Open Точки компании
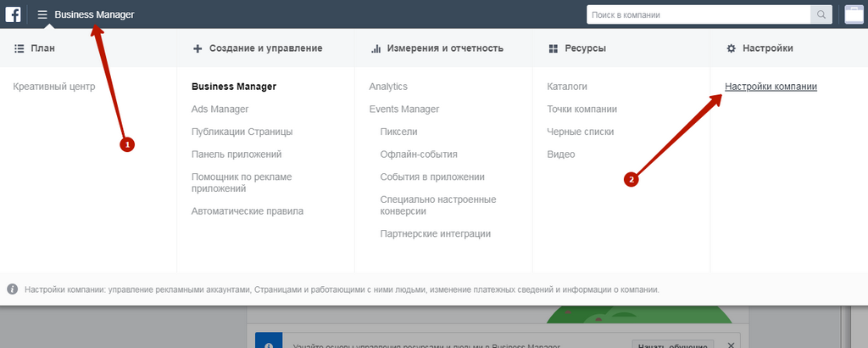868x348 pixels. (581, 109)
